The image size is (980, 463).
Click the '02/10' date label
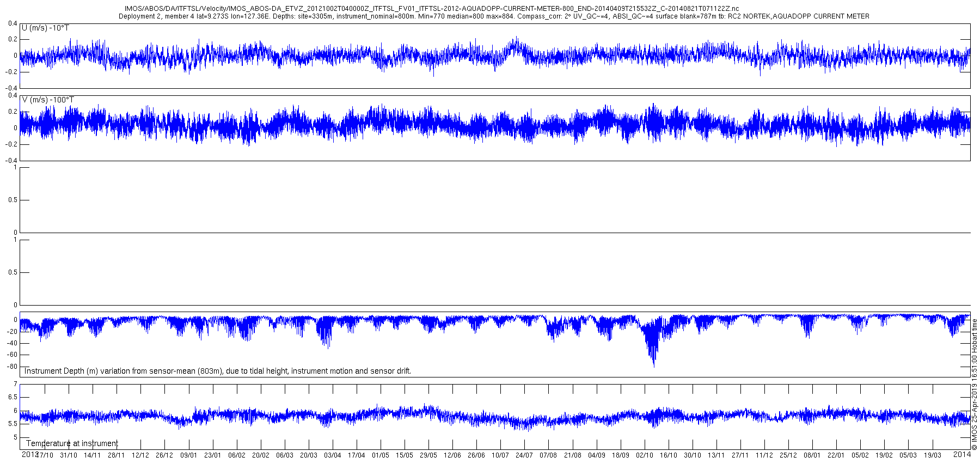tap(644, 455)
